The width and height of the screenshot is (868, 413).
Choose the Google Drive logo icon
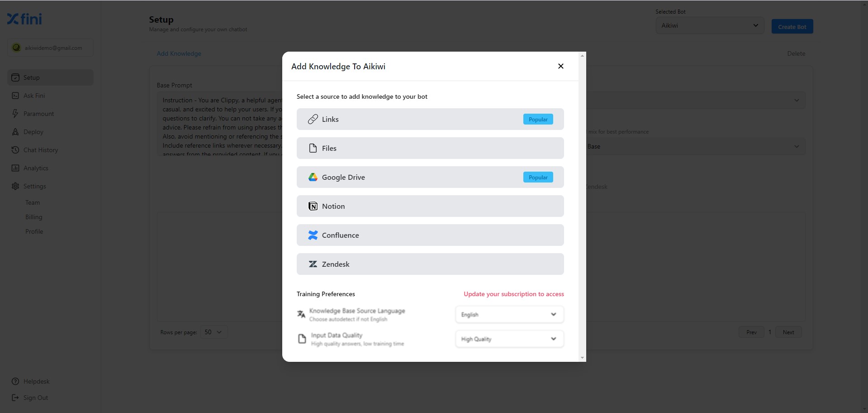(x=313, y=177)
